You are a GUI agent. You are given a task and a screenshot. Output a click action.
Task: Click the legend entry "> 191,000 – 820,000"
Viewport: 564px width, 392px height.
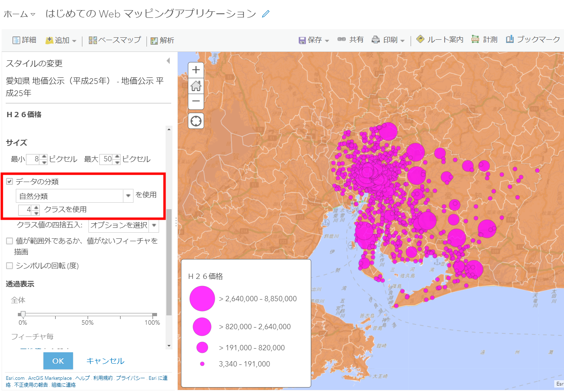[x=252, y=348]
